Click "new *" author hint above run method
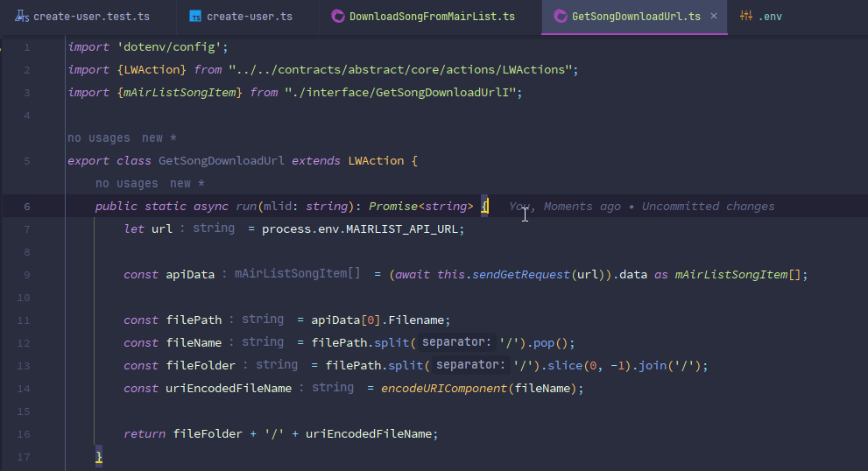The width and height of the screenshot is (868, 471). point(187,183)
